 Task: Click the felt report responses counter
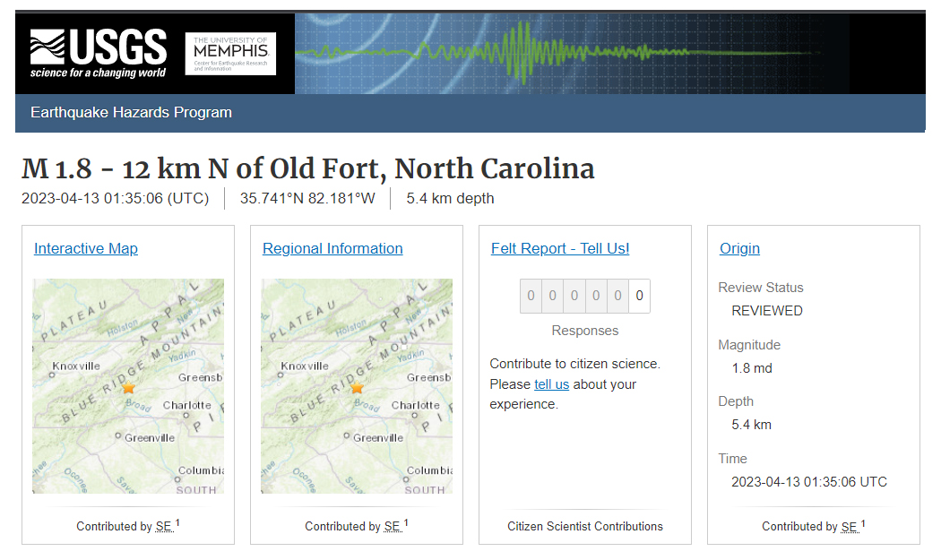pos(585,296)
